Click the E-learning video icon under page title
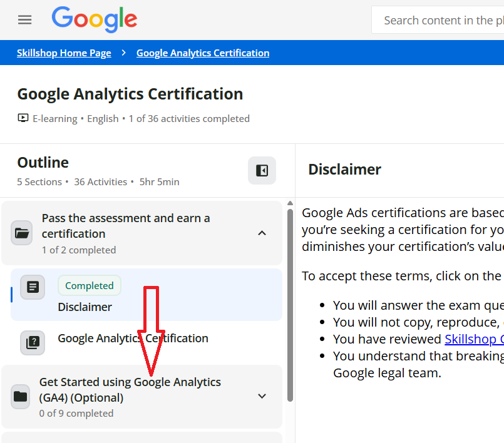This screenshot has width=504, height=443. tap(23, 118)
